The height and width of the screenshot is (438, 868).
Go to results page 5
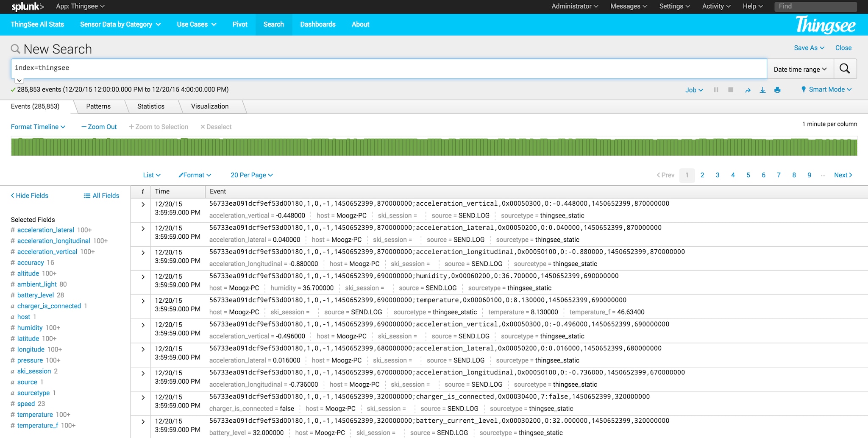click(748, 175)
